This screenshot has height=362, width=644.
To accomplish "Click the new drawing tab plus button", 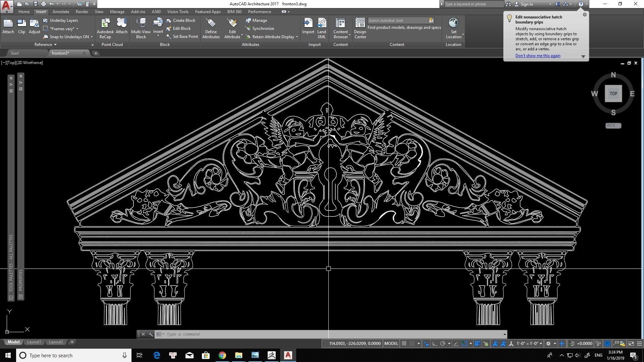I will tap(96, 53).
